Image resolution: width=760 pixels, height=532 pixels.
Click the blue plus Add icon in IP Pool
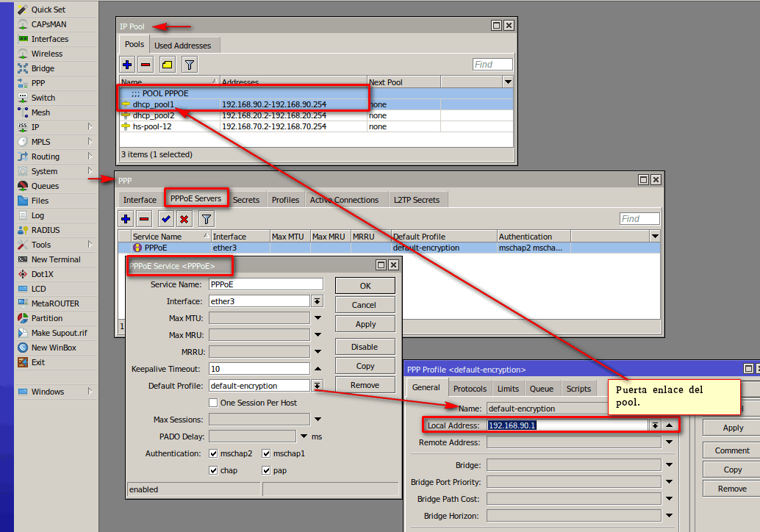coord(127,65)
